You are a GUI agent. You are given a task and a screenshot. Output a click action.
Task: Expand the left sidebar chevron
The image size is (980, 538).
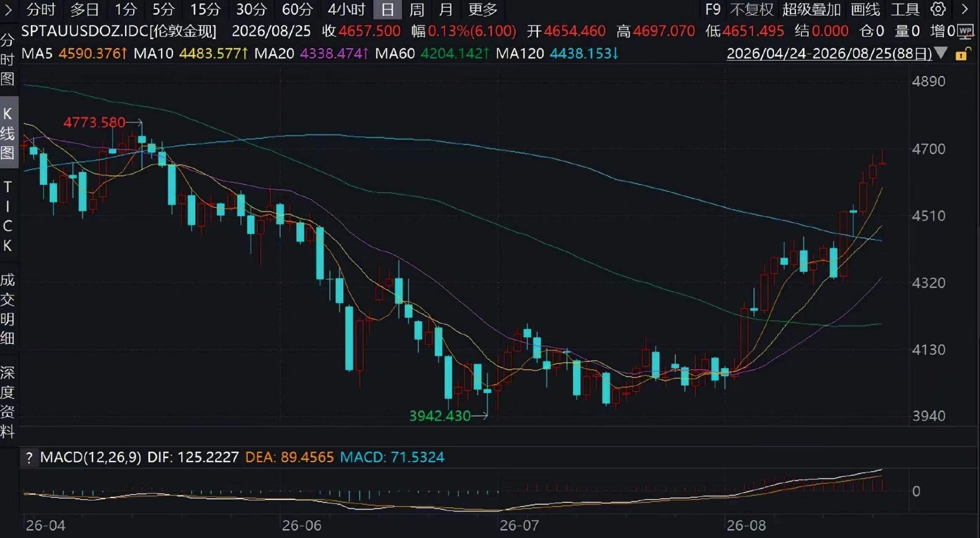click(8, 9)
